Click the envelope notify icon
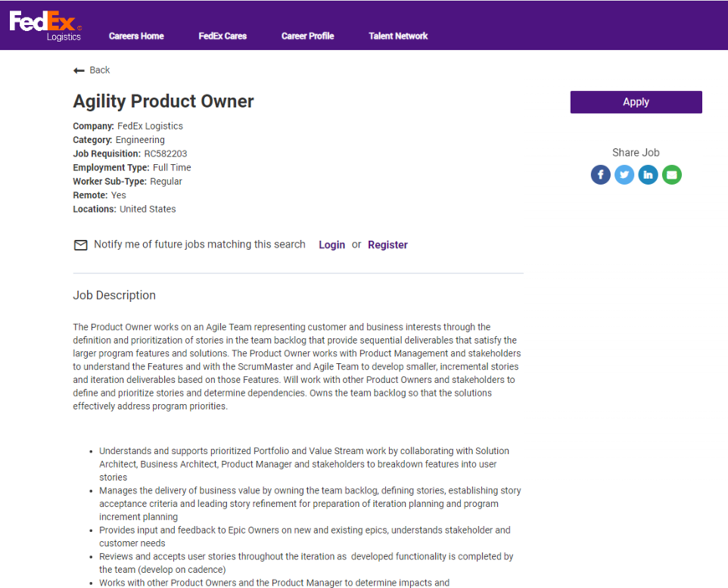This screenshot has height=588, width=728. 81,245
